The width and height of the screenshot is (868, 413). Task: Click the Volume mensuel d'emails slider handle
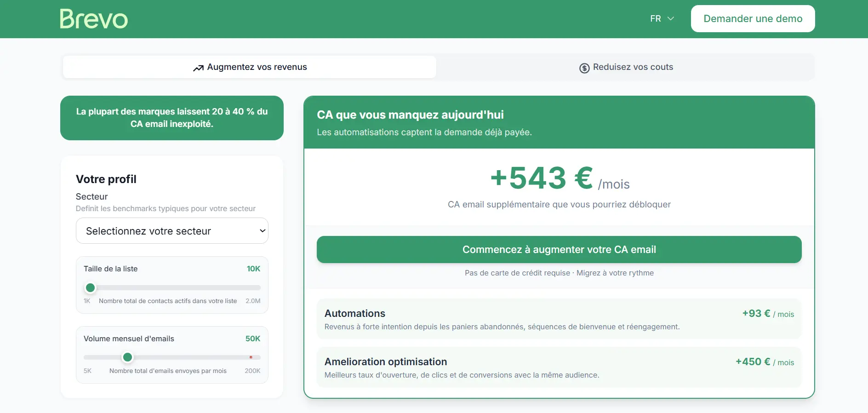coord(128,357)
